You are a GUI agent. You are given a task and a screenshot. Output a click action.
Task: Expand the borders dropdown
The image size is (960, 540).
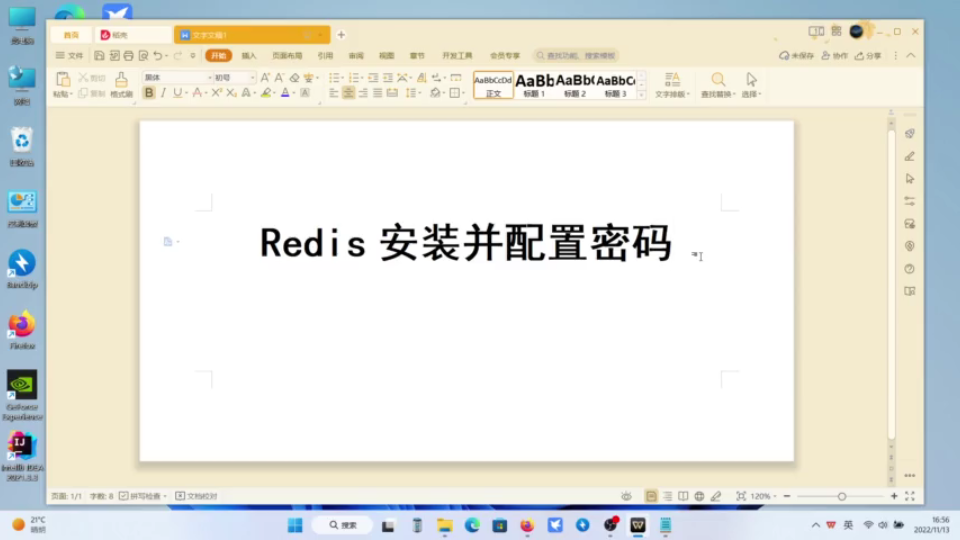pos(463,93)
